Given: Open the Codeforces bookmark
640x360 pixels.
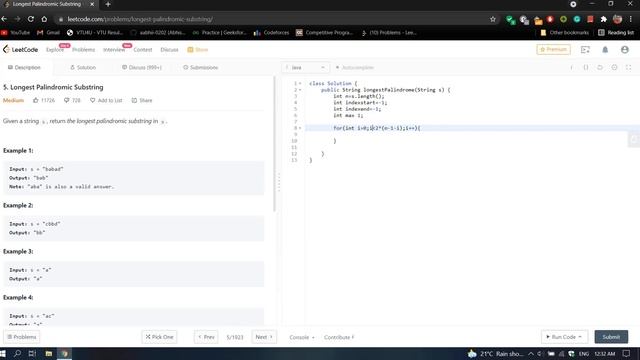Looking at the screenshot, I should [271, 32].
